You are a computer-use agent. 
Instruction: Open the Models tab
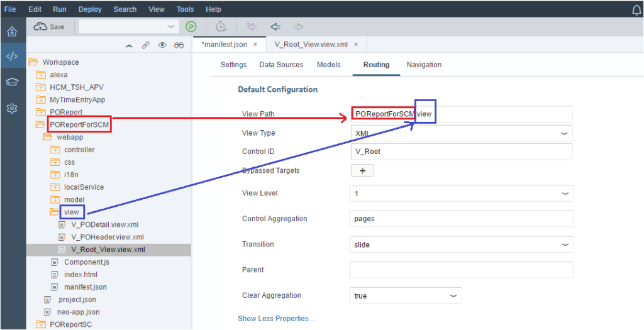tap(328, 65)
